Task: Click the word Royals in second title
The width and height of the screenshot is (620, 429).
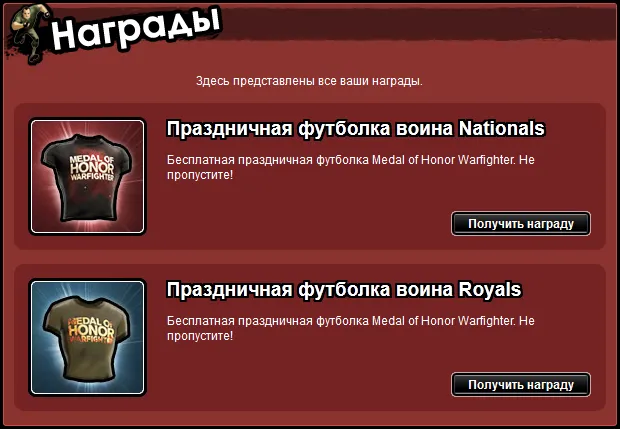Action: coord(490,289)
